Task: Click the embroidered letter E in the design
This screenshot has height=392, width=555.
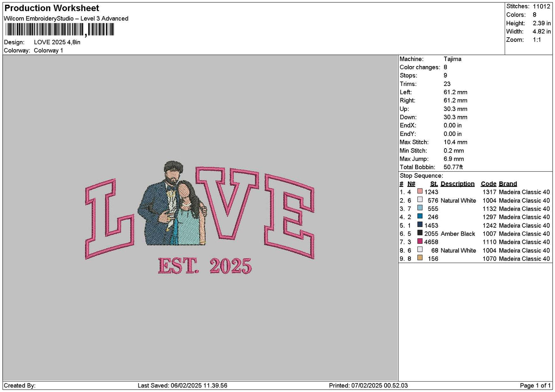Action: [x=290, y=217]
